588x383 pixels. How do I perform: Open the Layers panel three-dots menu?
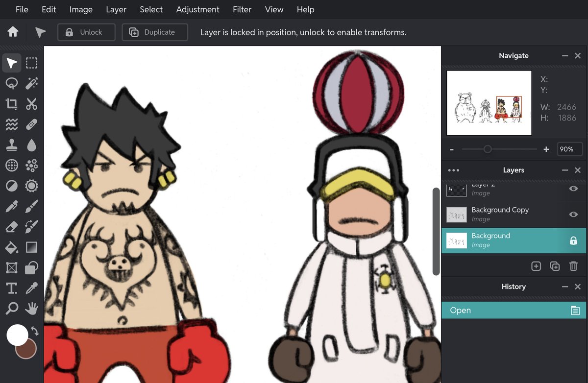(x=454, y=170)
